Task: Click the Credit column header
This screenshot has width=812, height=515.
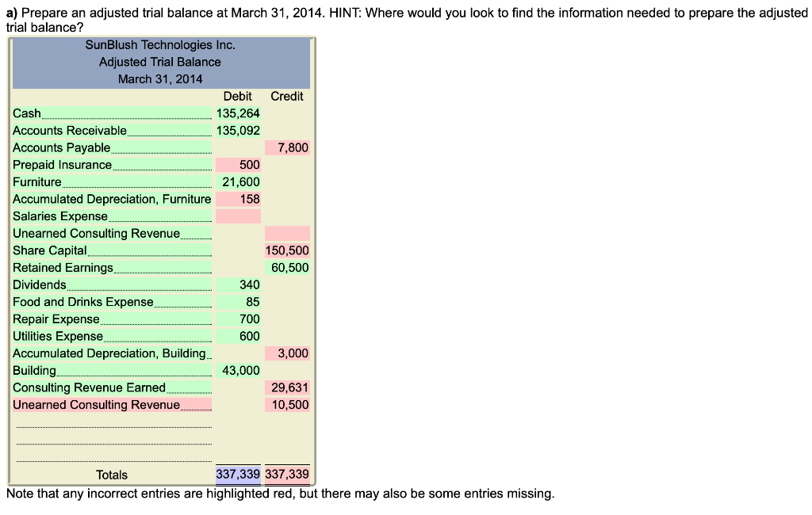Action: click(286, 96)
